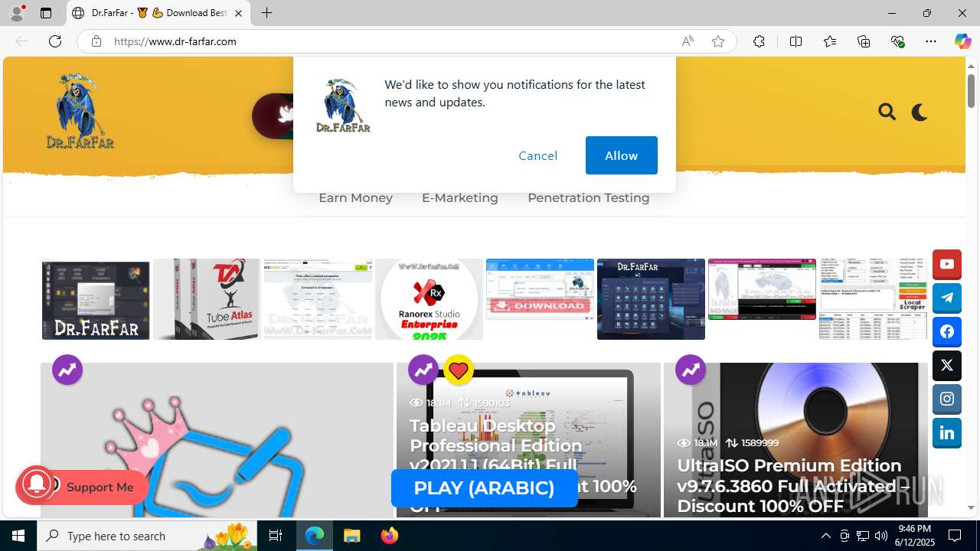Open a new browser tab
The image size is (980, 551).
(x=266, y=13)
